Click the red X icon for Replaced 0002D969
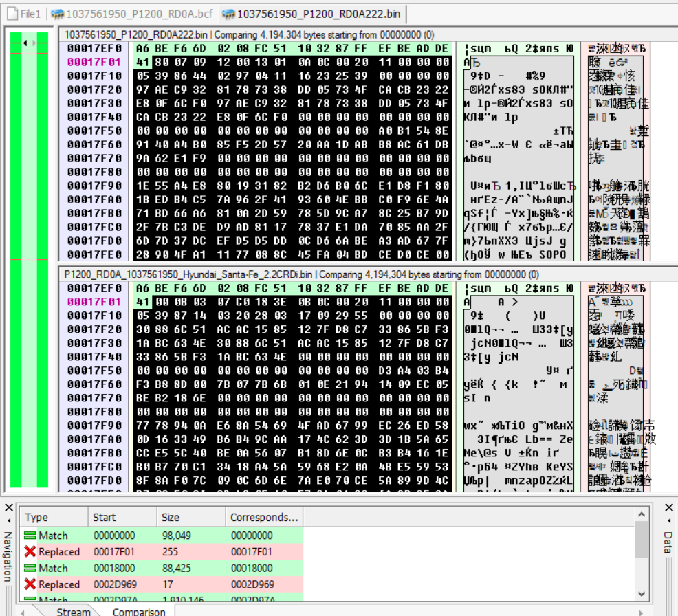The width and height of the screenshot is (678, 616). (30, 584)
